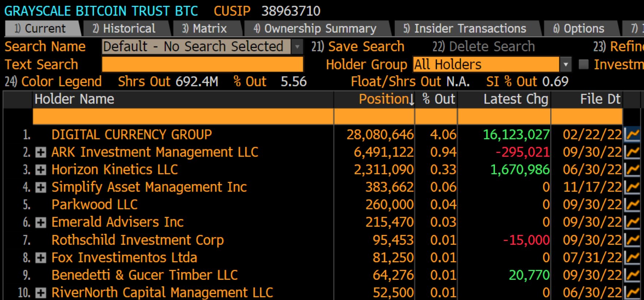Open the Holder Group dropdown showing All Holders
The width and height of the screenshot is (644, 300).
pyautogui.click(x=566, y=64)
